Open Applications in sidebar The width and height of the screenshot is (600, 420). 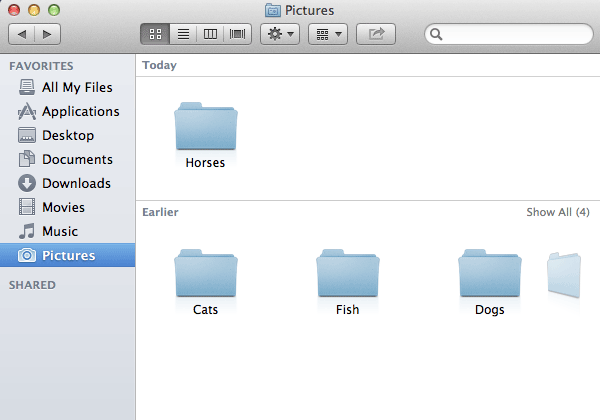pyautogui.click(x=67, y=111)
